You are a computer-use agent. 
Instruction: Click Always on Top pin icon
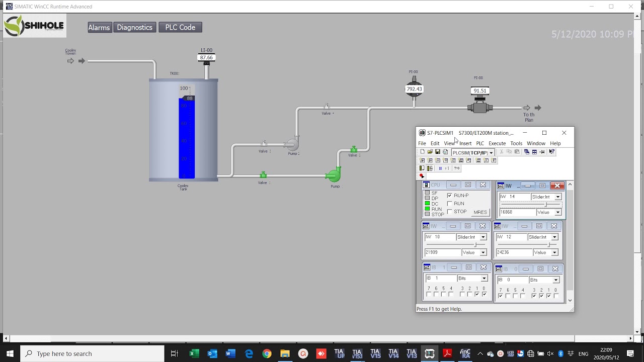542,152
